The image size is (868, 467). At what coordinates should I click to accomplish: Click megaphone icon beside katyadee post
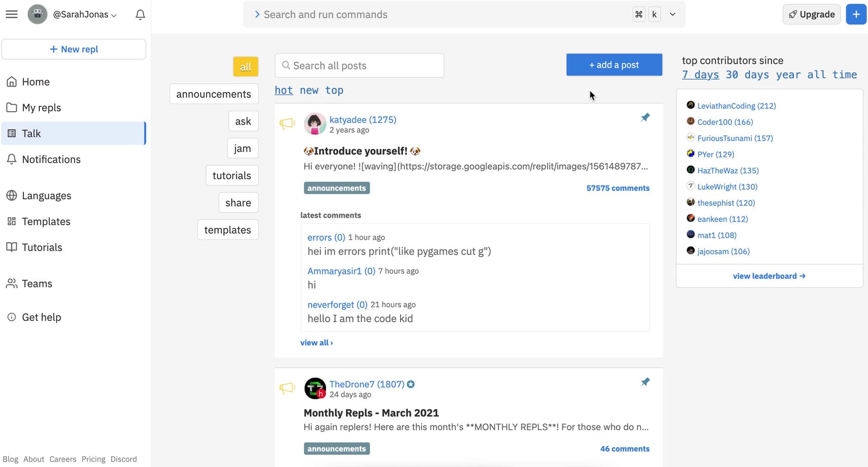(x=287, y=123)
